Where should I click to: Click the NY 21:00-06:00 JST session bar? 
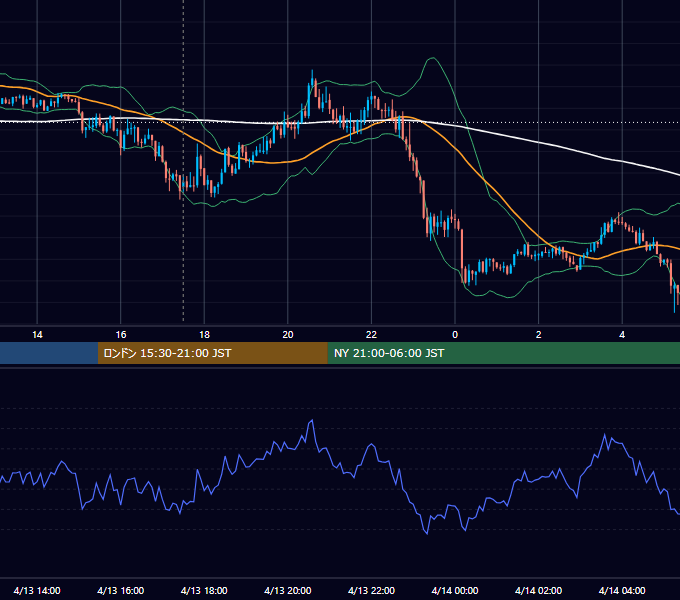[x=503, y=353]
